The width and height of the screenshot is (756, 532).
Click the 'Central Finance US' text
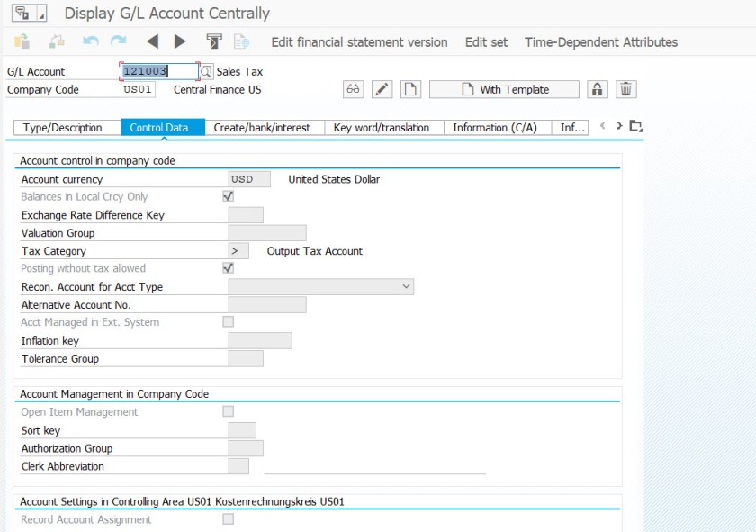pos(218,89)
